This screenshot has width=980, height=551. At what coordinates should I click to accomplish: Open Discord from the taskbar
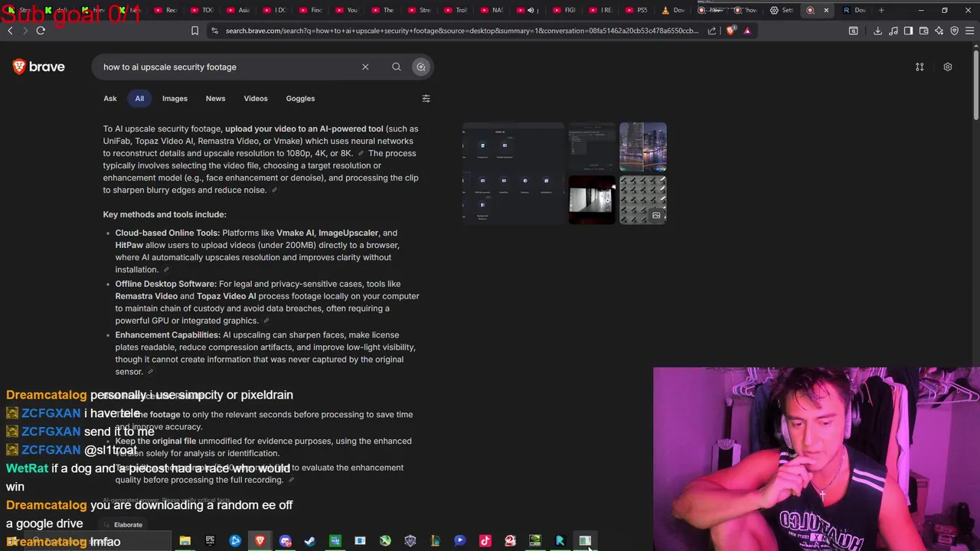[286, 541]
